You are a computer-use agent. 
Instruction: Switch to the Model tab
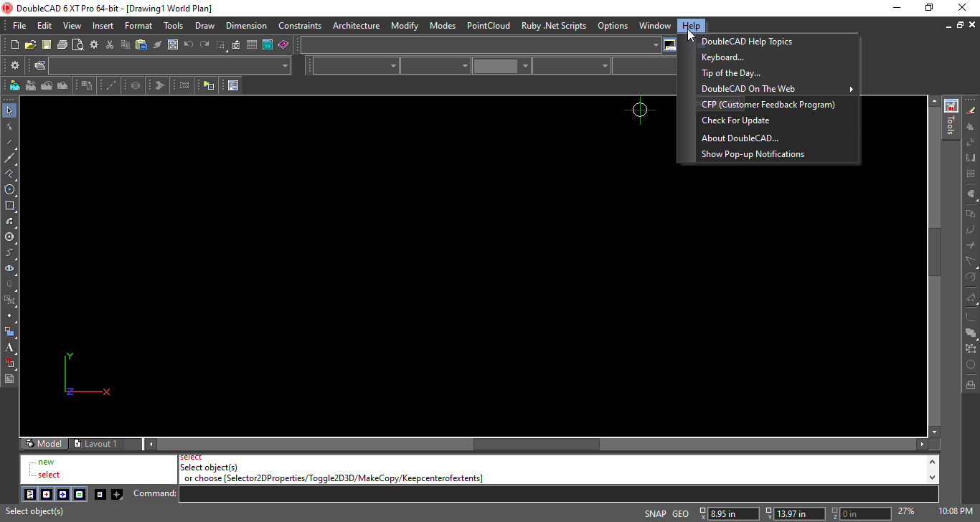coord(44,444)
